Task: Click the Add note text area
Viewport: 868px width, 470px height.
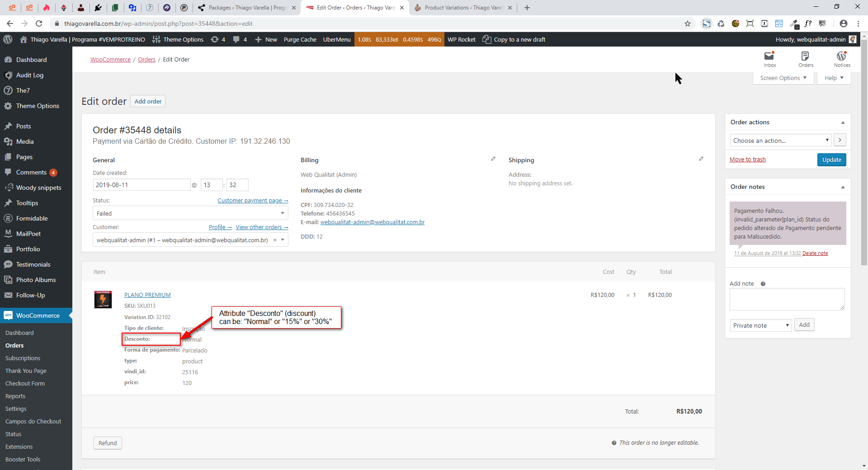Action: coord(787,299)
